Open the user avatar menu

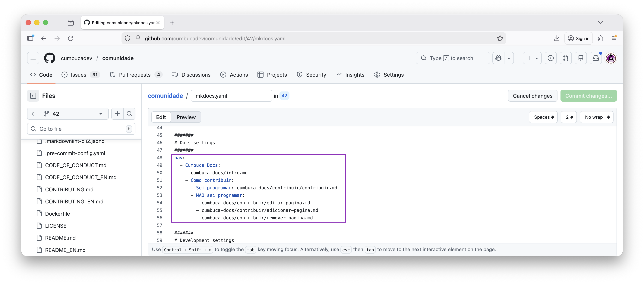tap(611, 58)
